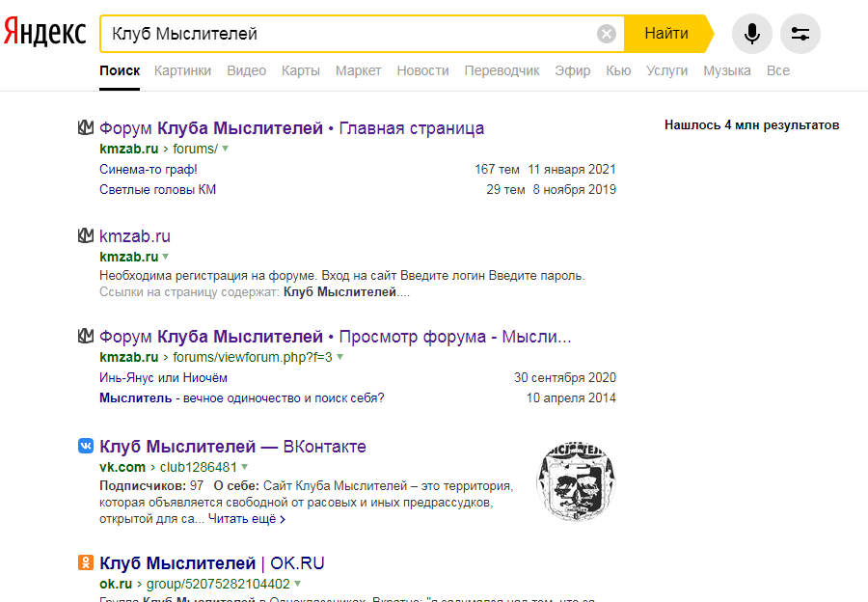Open the Кью tab

[x=618, y=70]
